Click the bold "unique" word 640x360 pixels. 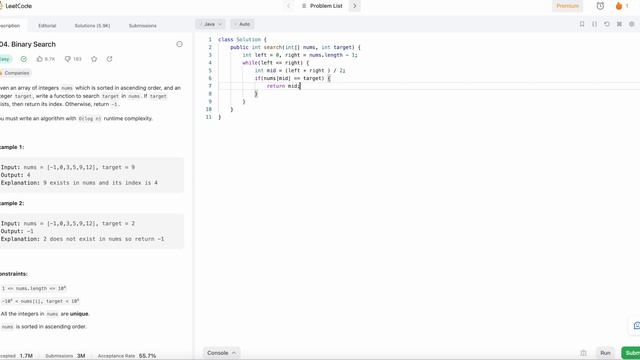(79, 314)
